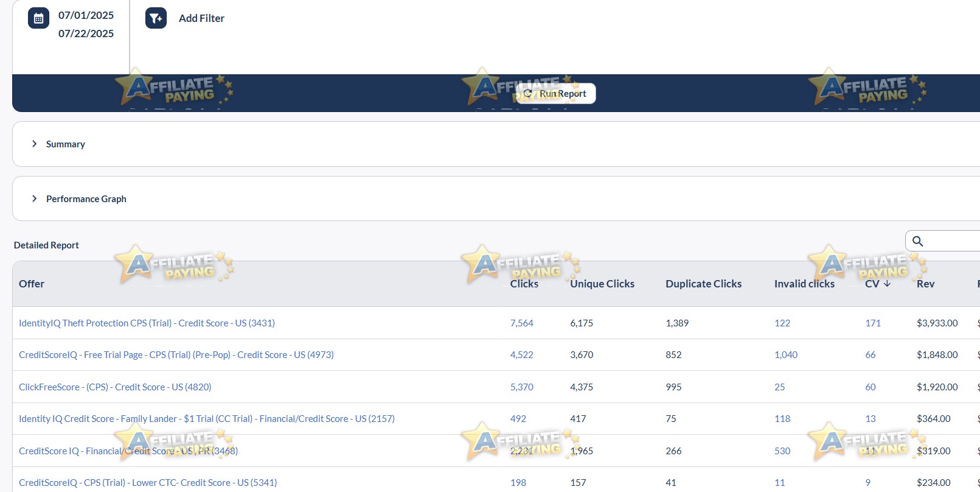Focus the detailed report search field
Image resolution: width=980 pixels, height=492 pixels.
(x=949, y=241)
